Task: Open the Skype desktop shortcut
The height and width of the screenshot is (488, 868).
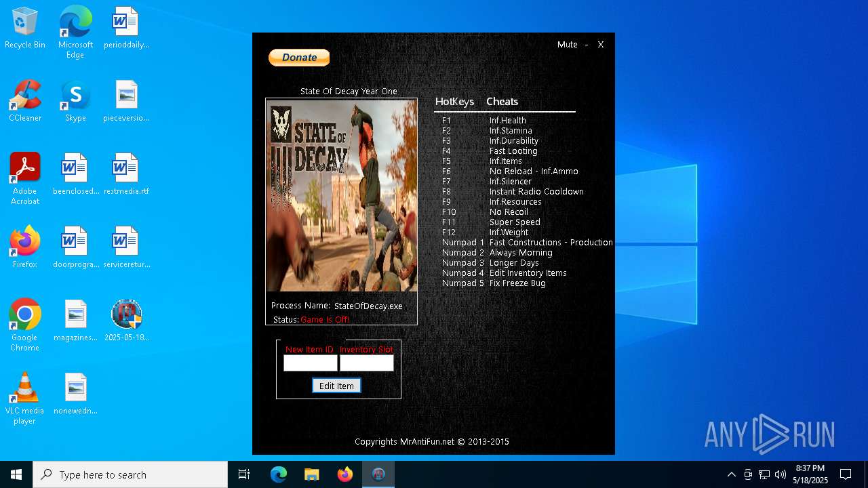Action: [x=75, y=102]
